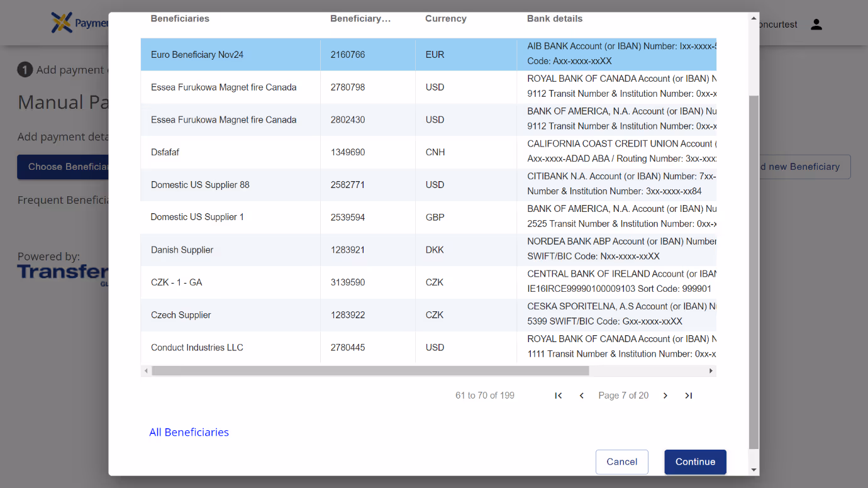Select Domestic US Supplier 88
868x488 pixels.
[428, 185]
